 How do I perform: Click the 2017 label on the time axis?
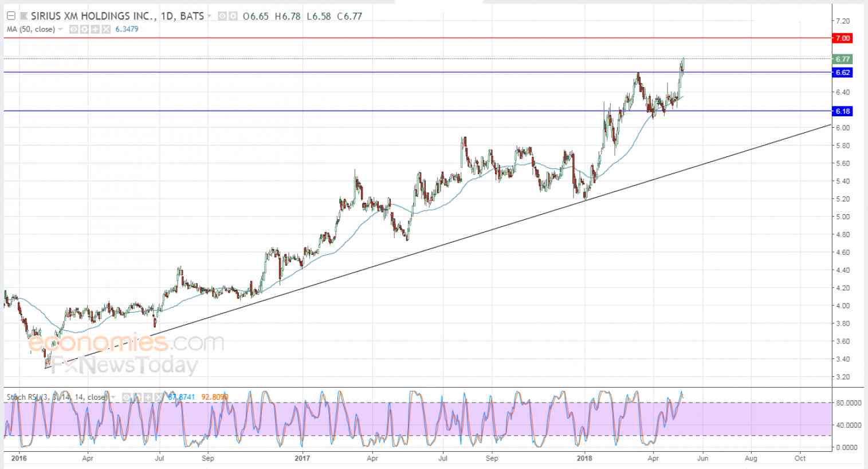click(302, 458)
